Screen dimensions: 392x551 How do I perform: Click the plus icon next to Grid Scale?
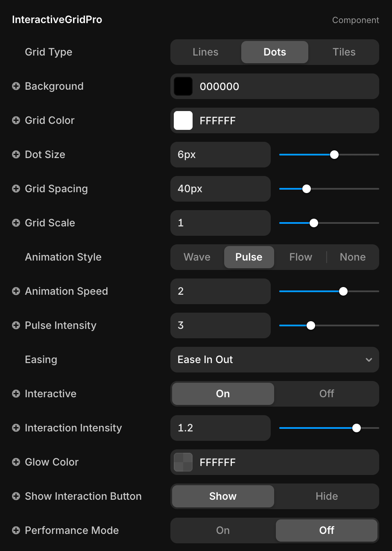click(16, 223)
